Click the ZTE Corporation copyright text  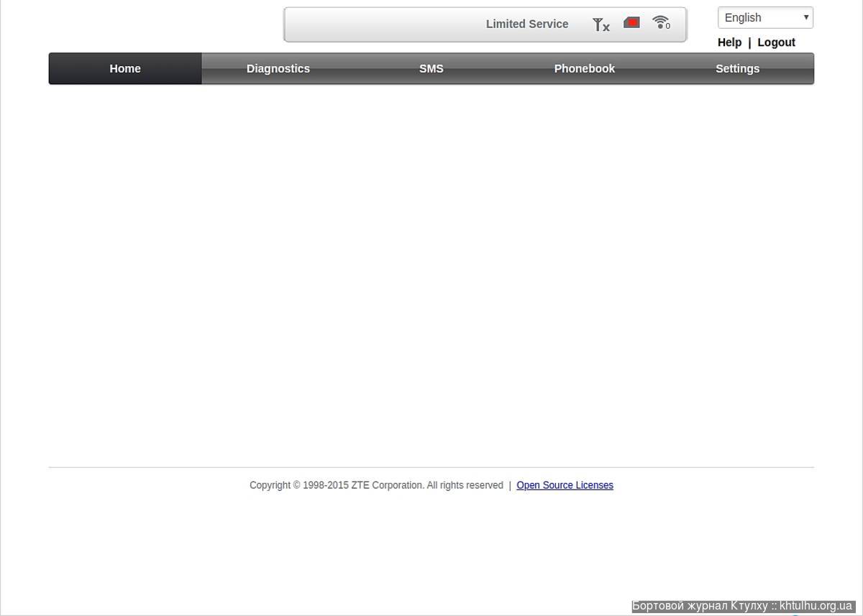[x=376, y=485]
